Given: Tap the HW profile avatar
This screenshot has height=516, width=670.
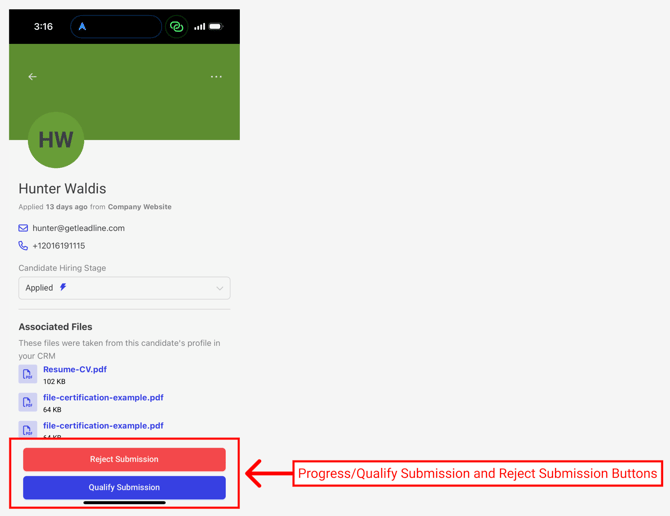Looking at the screenshot, I should 56,140.
